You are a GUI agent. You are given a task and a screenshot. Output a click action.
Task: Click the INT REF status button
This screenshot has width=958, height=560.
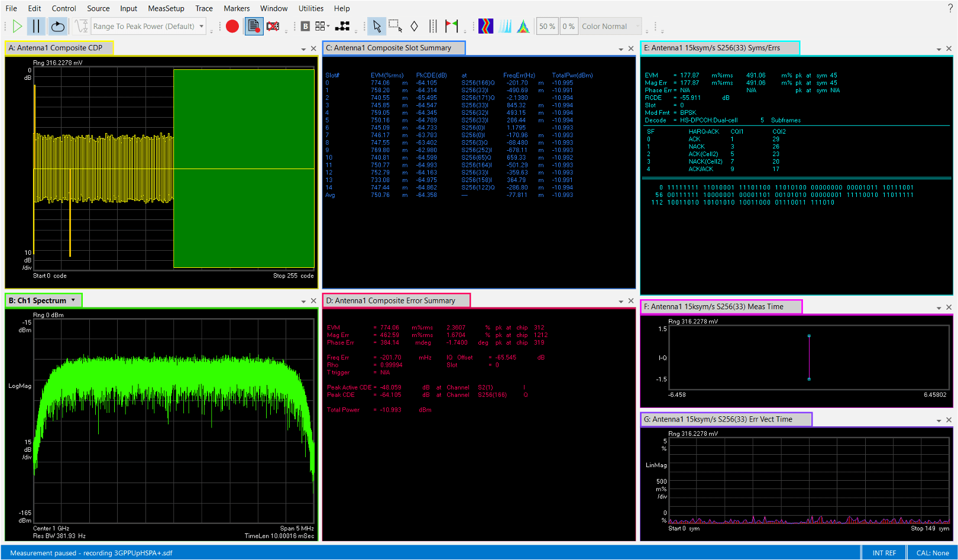click(884, 553)
